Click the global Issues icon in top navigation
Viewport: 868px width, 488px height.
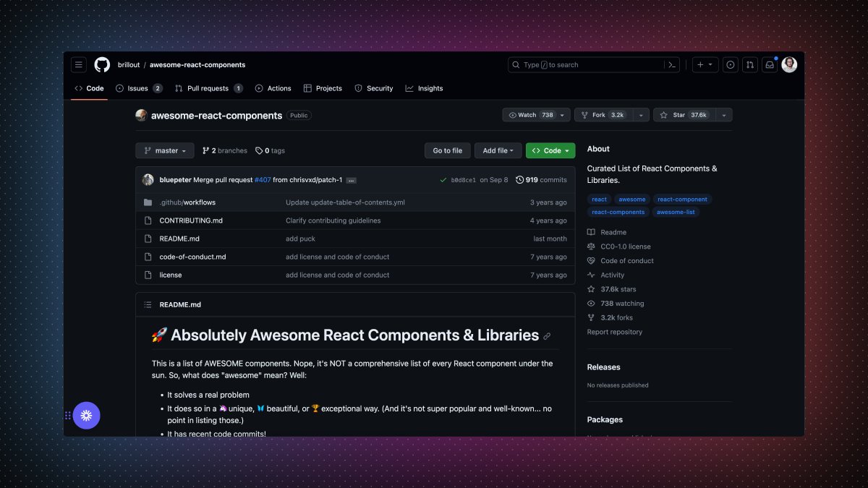pos(730,64)
